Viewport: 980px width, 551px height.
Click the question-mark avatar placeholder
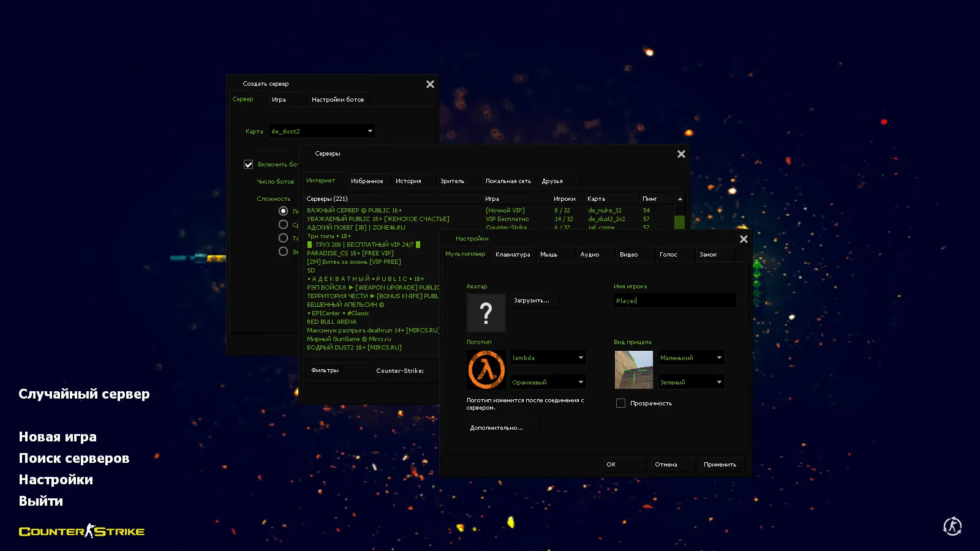click(486, 312)
